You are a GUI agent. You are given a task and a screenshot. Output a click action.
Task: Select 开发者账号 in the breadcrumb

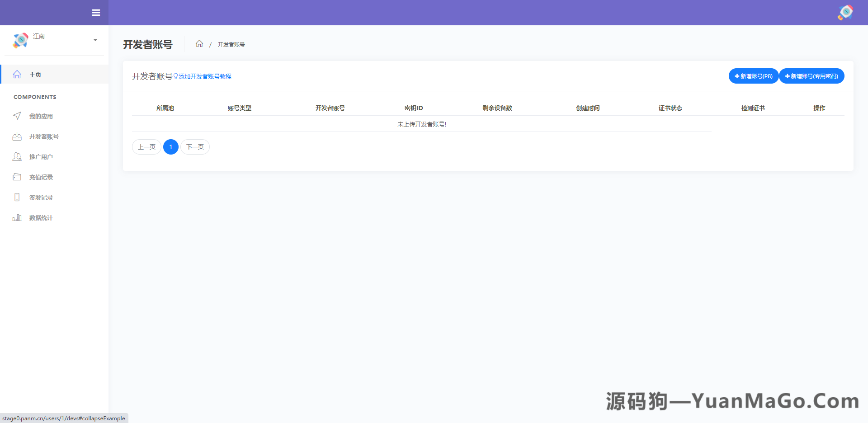coord(231,44)
